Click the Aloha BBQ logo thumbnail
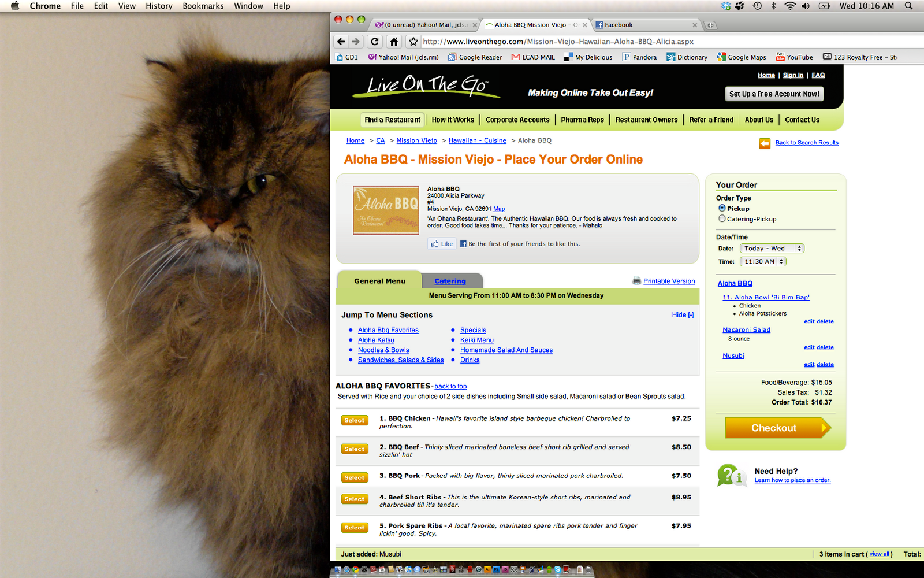924x578 pixels. click(x=386, y=210)
